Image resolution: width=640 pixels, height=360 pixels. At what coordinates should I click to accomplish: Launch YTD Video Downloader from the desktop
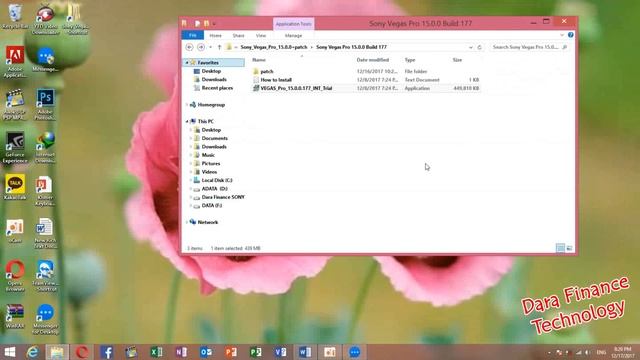[x=45, y=18]
